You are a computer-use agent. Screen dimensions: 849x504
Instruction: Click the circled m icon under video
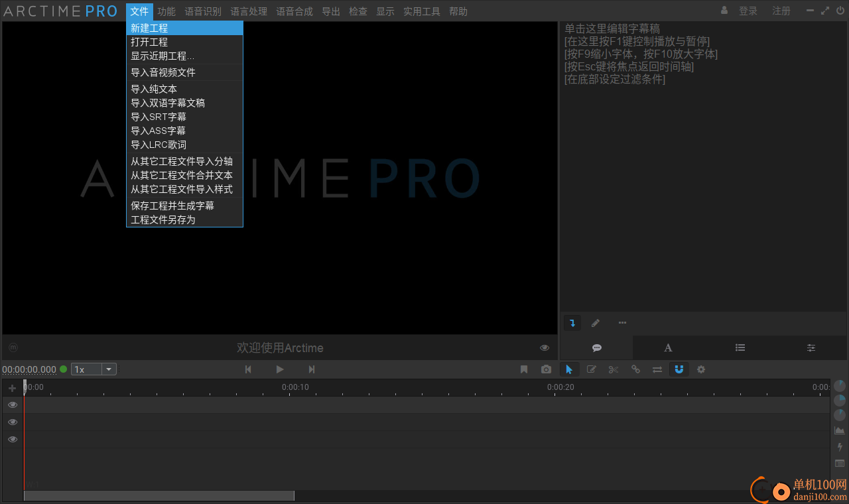pyautogui.click(x=13, y=347)
